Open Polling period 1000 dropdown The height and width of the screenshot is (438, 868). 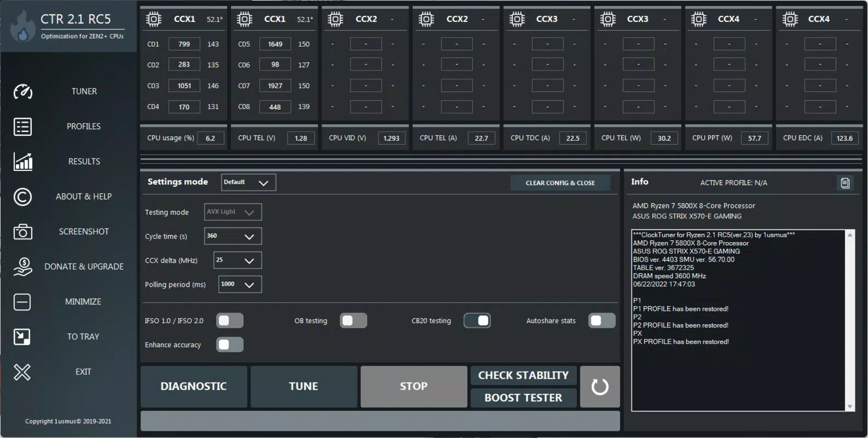pyautogui.click(x=240, y=284)
